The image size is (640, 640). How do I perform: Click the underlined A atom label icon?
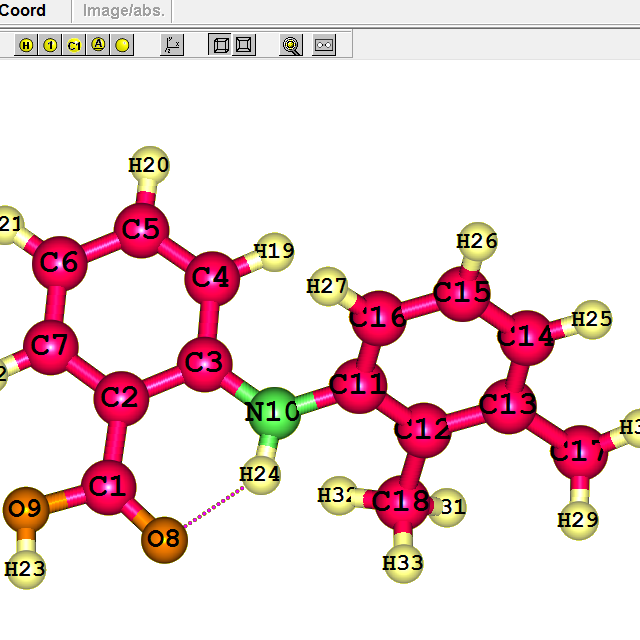click(x=98, y=45)
